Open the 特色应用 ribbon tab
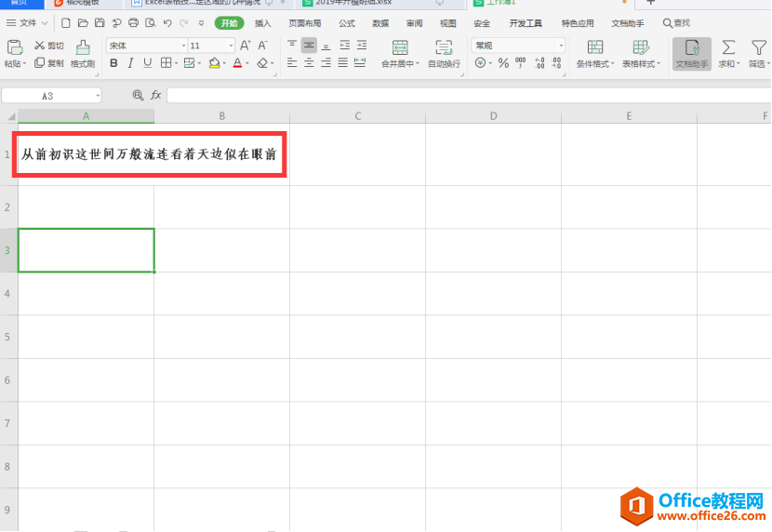The width and height of the screenshot is (772, 532). coord(578,23)
